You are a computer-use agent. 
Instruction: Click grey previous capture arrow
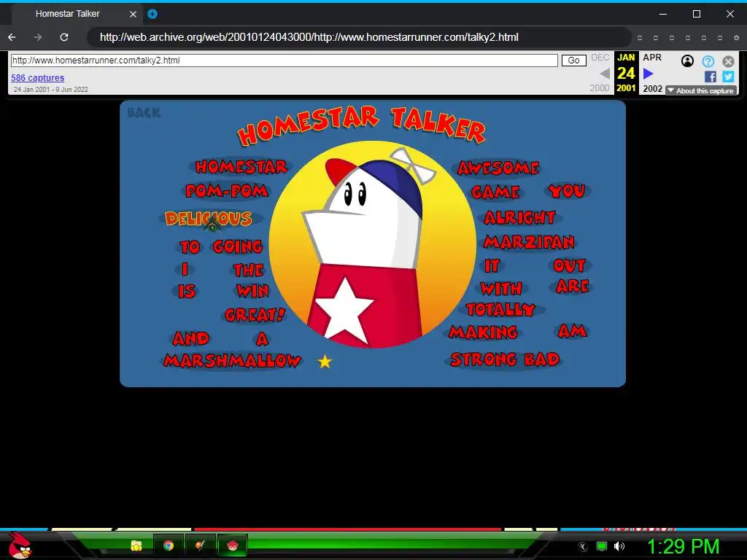click(x=605, y=74)
